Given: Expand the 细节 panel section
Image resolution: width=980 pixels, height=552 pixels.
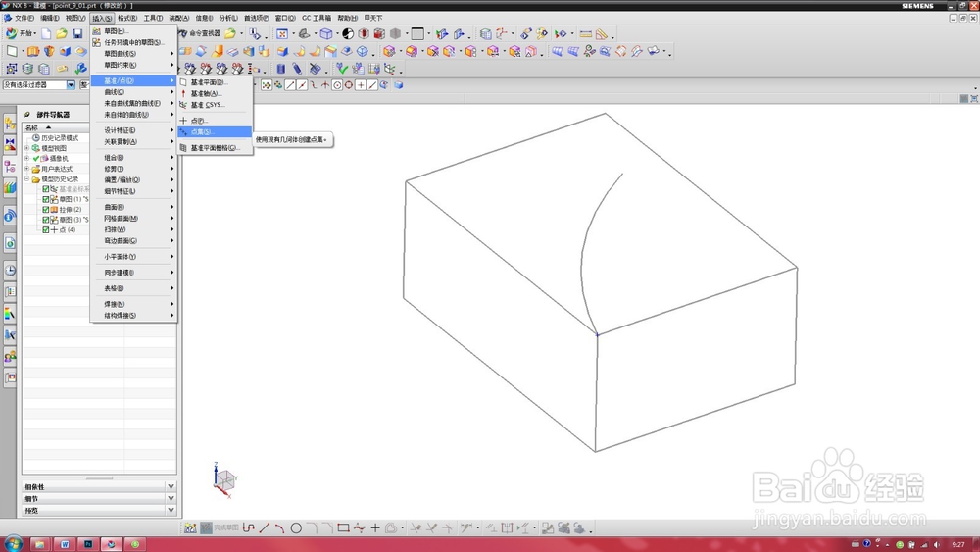Looking at the screenshot, I should click(171, 498).
